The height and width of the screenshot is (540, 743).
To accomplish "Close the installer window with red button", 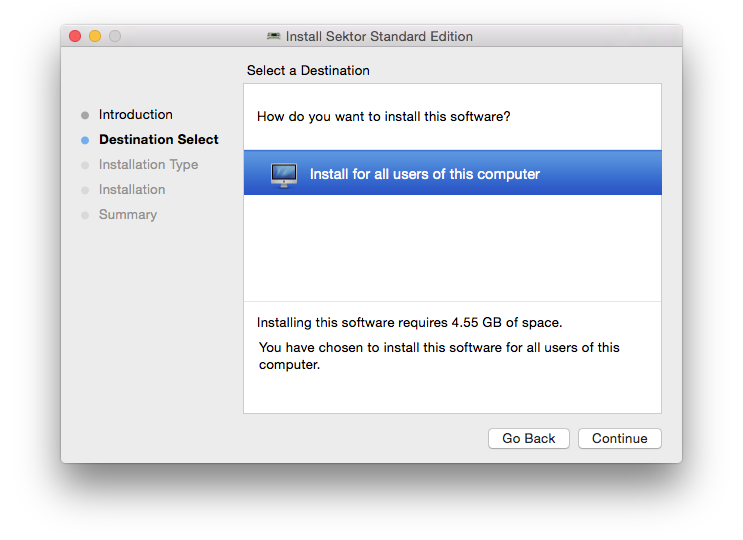I will coord(75,36).
